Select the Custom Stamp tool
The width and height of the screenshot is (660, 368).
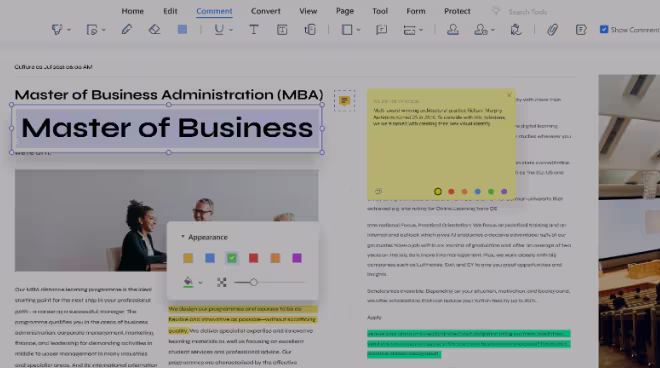(480, 29)
